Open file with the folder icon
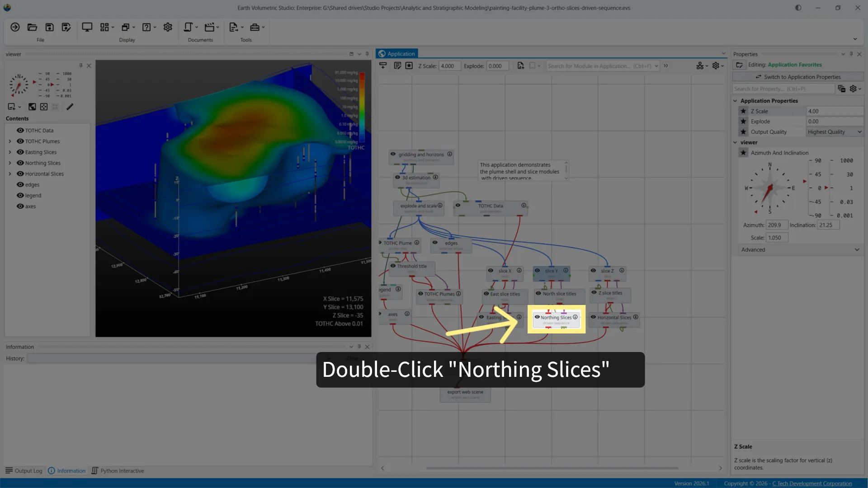 (x=32, y=27)
